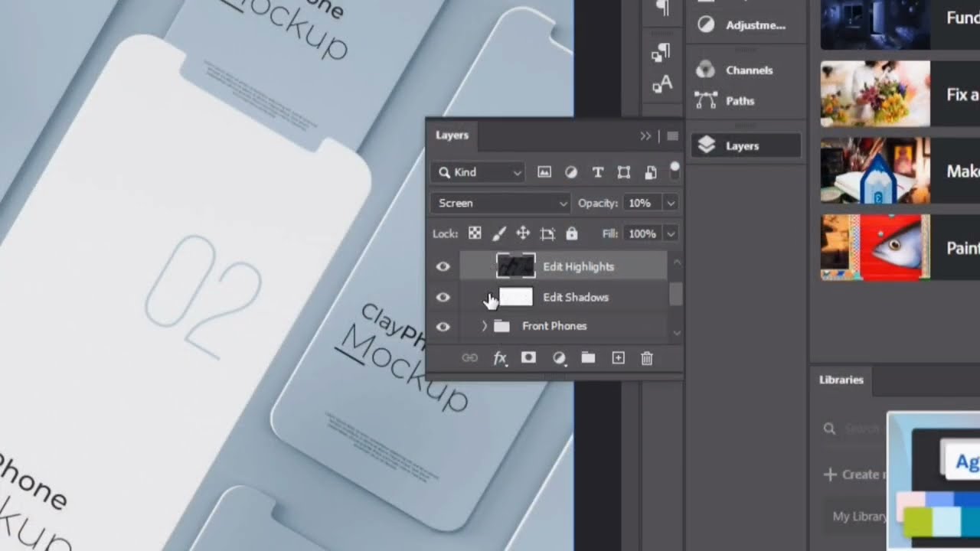This screenshot has width=980, height=551.
Task: Click the Libraries search magnifier icon
Action: point(829,429)
